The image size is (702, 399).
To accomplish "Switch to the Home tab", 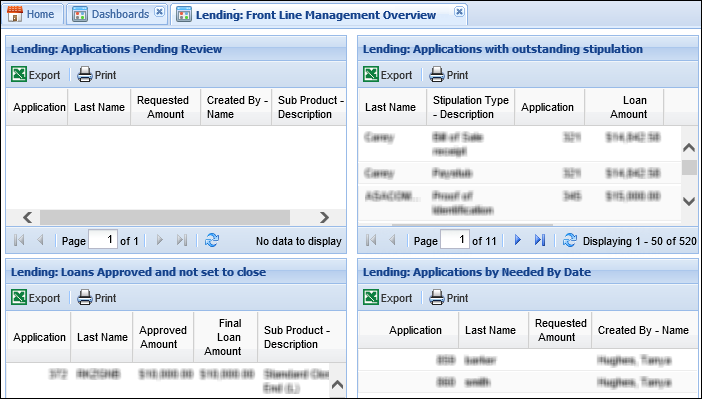I will pos(31,14).
